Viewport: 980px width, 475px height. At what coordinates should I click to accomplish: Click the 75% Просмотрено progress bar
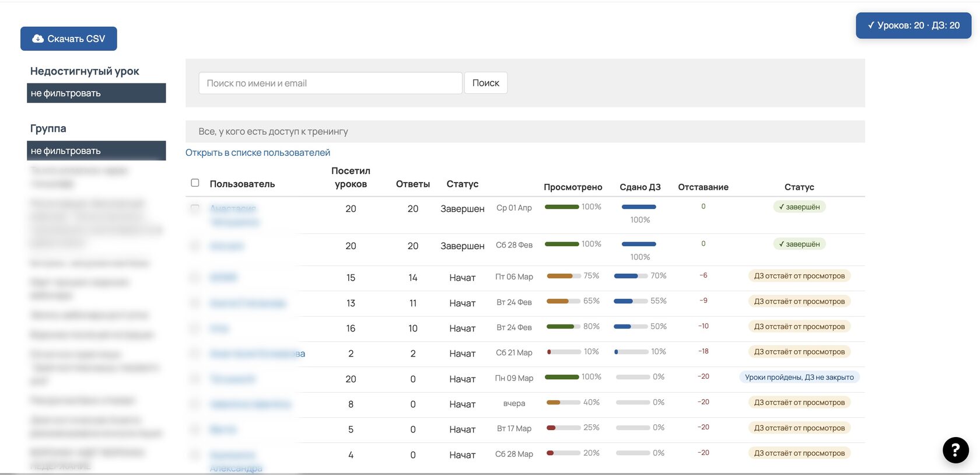(x=563, y=276)
